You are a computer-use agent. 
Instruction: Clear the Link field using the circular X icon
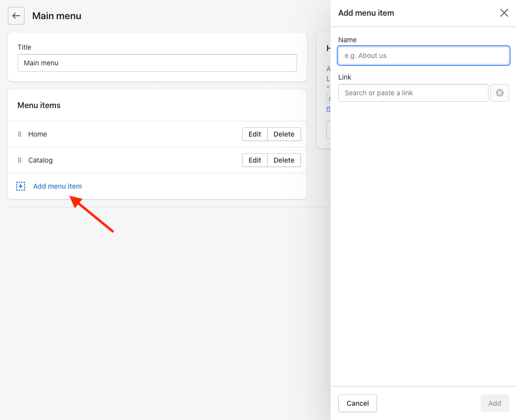500,93
